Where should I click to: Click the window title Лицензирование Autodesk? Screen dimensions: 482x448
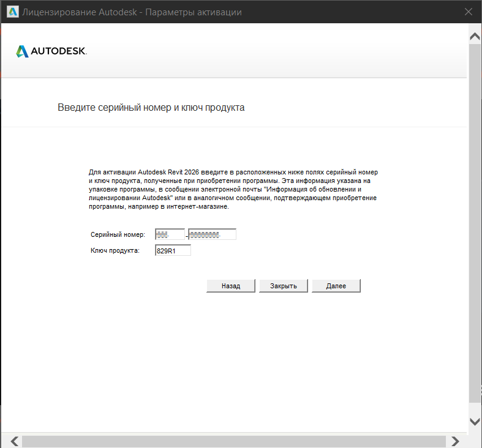(132, 12)
